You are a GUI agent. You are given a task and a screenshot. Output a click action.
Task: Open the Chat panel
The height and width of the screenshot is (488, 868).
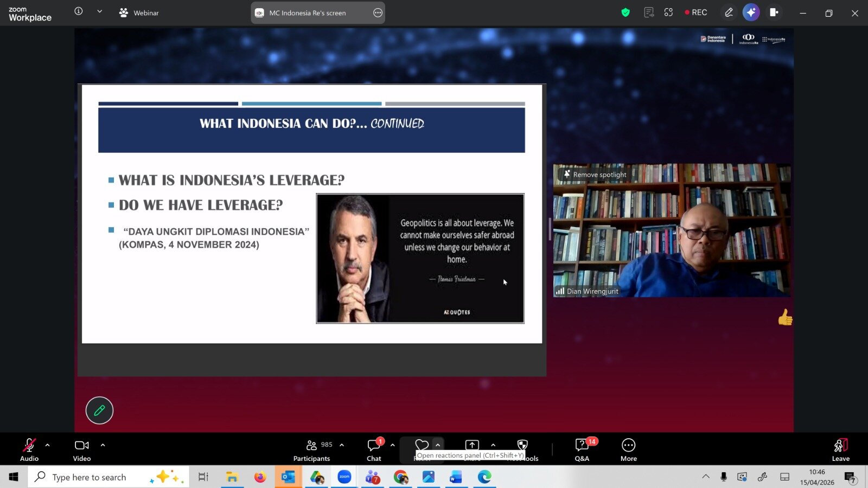(374, 450)
